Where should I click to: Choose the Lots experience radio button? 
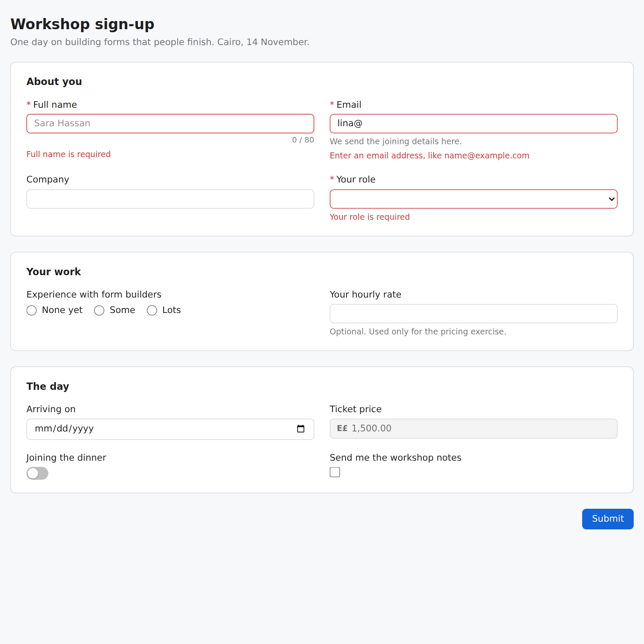pos(152,310)
